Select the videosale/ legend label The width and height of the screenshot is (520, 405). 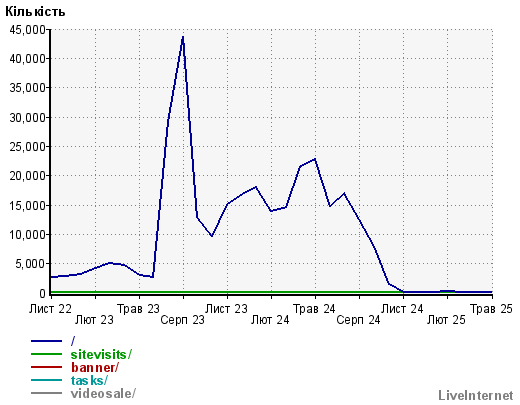[x=103, y=393]
